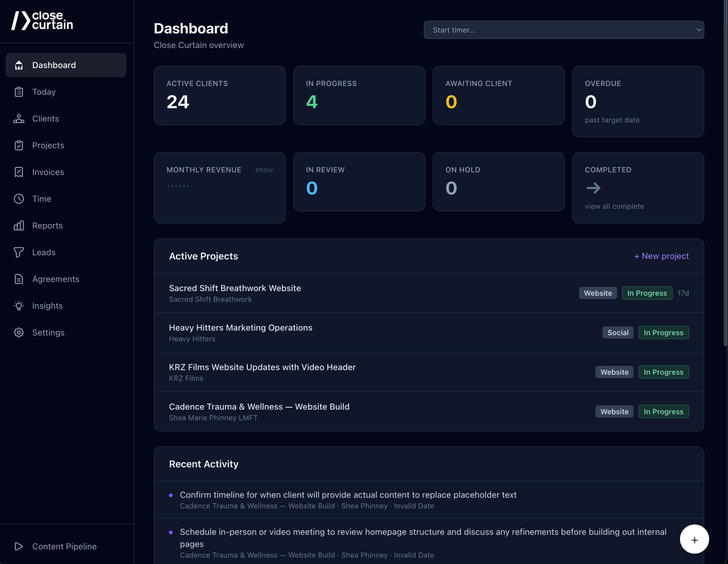Go to Leads label in sidebar
728x564 pixels.
pos(44,252)
